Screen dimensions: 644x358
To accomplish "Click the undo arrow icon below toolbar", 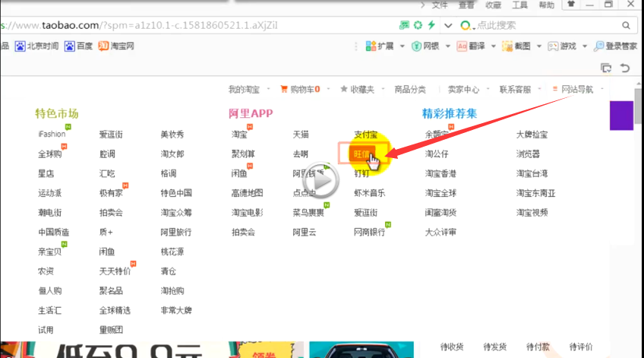I will (625, 68).
